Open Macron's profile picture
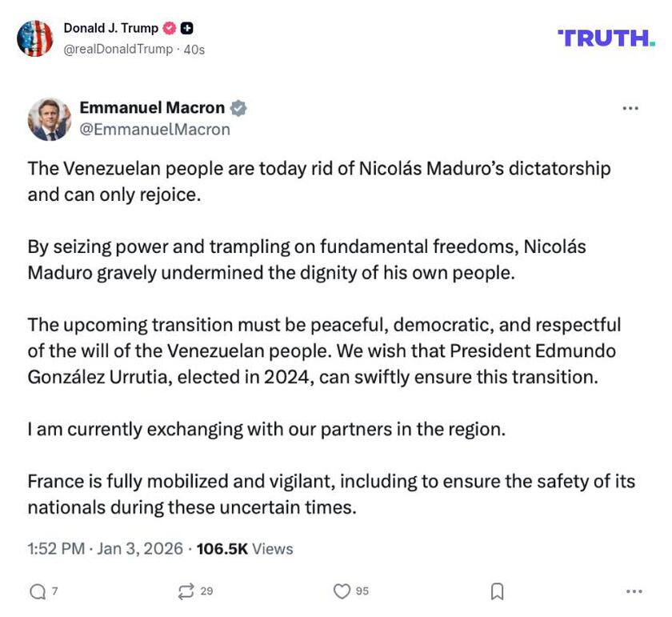672x617 pixels. 50,118
